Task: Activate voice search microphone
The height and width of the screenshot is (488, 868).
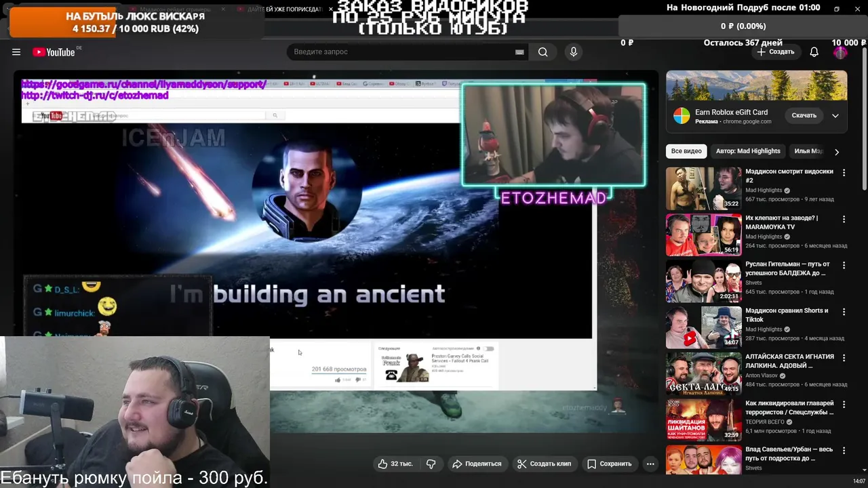Action: tap(574, 52)
